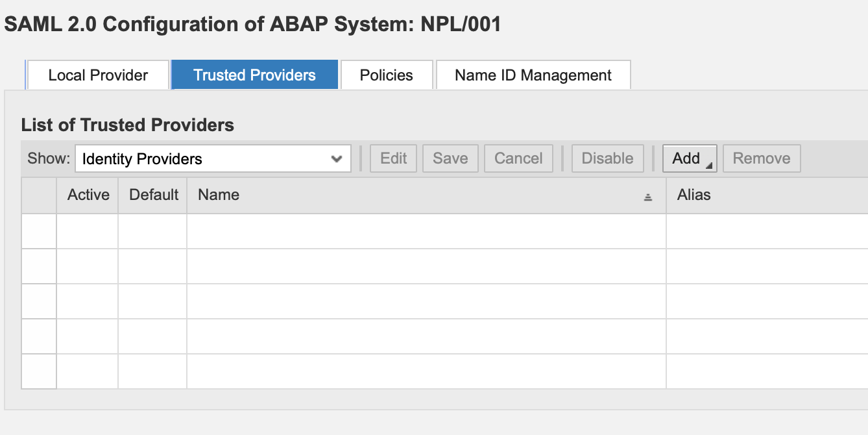Click the Alias column header
Viewport: 868px width, 435px height.
pos(767,195)
